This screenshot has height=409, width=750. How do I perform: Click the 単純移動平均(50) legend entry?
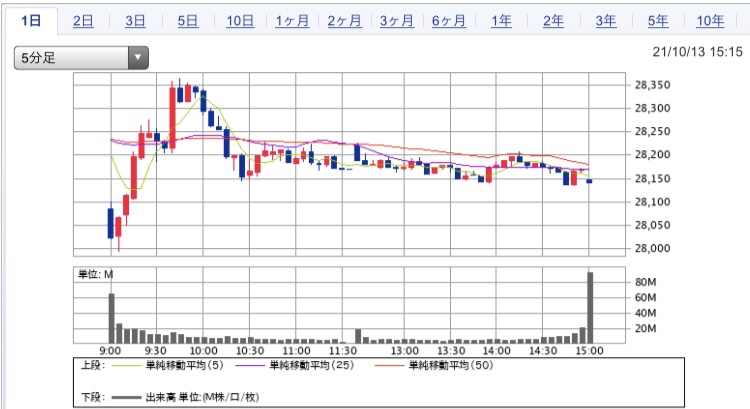[x=434, y=365]
